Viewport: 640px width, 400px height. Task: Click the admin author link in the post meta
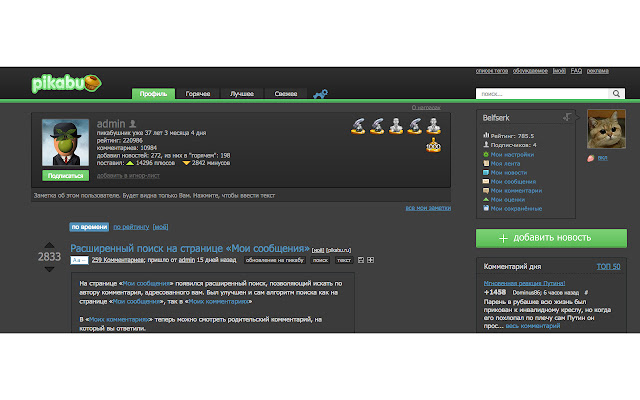click(x=187, y=260)
